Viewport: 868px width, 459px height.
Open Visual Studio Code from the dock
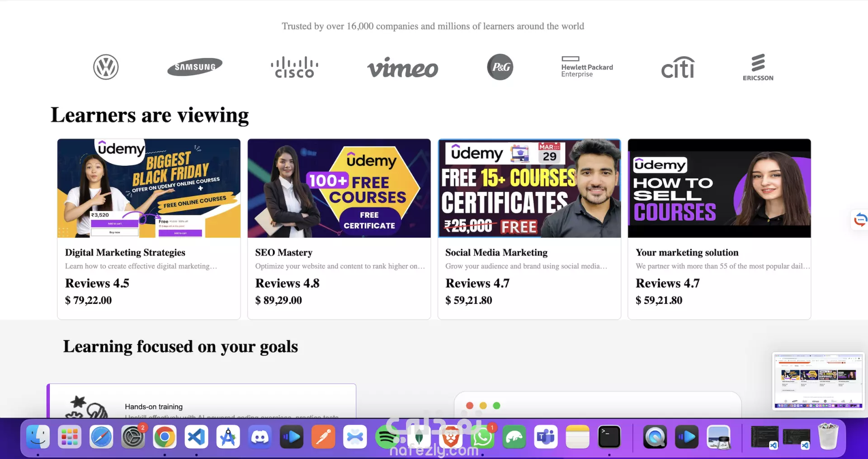pos(196,437)
